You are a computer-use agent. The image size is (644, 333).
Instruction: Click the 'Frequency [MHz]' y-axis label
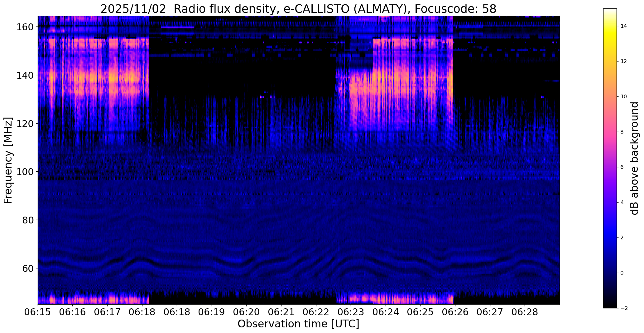pyautogui.click(x=8, y=160)
